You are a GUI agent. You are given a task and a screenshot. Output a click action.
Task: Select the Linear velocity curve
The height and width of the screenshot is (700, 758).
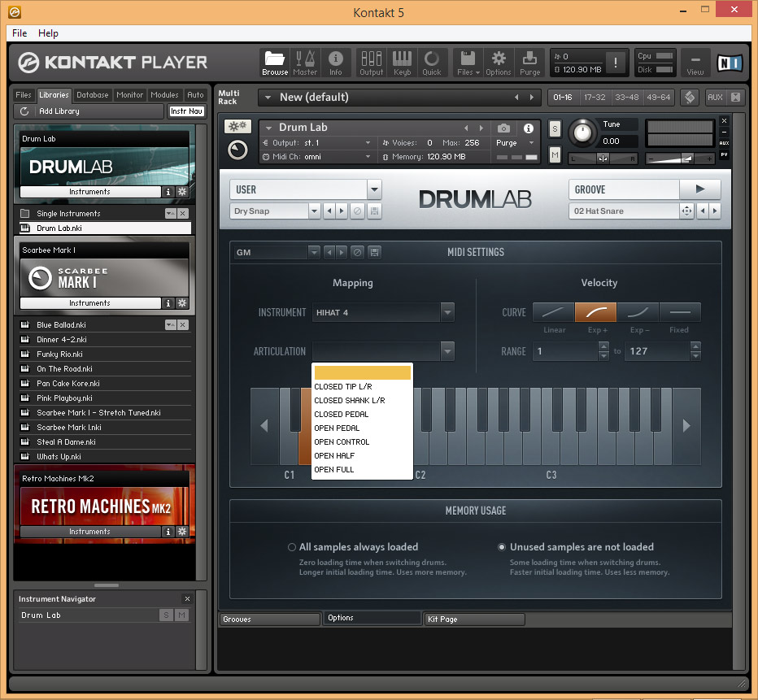click(554, 312)
